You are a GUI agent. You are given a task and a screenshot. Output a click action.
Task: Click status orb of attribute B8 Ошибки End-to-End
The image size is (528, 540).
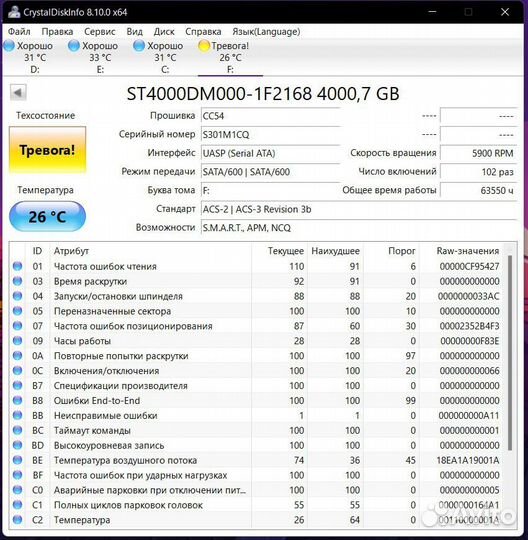17,400
